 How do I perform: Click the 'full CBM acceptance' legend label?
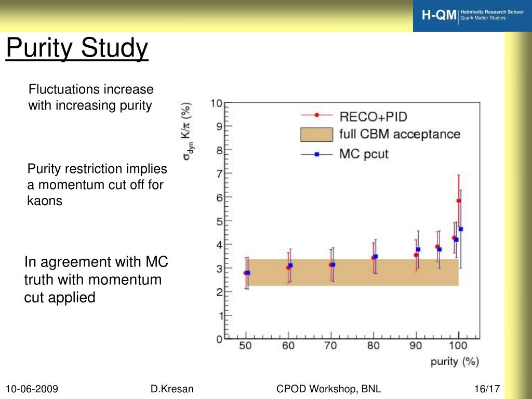pyautogui.click(x=400, y=135)
